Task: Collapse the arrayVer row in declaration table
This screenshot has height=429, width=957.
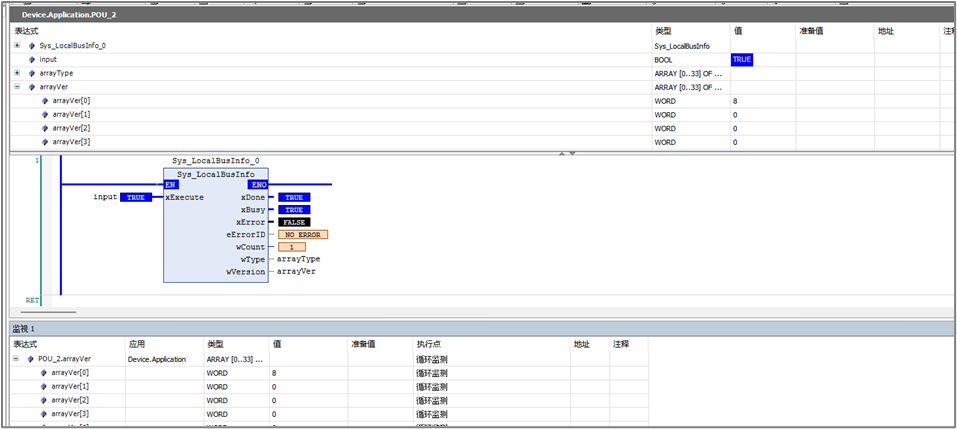Action: pos(17,87)
